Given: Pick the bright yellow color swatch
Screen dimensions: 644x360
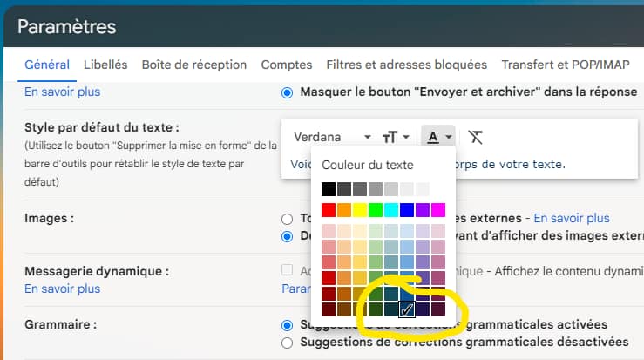Looking at the screenshot, I should tap(360, 210).
